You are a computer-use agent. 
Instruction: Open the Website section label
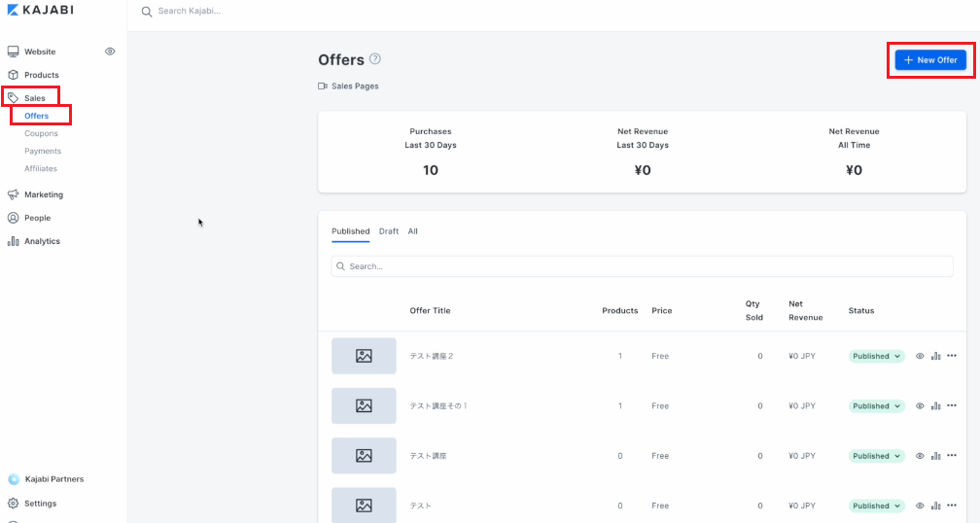[40, 52]
